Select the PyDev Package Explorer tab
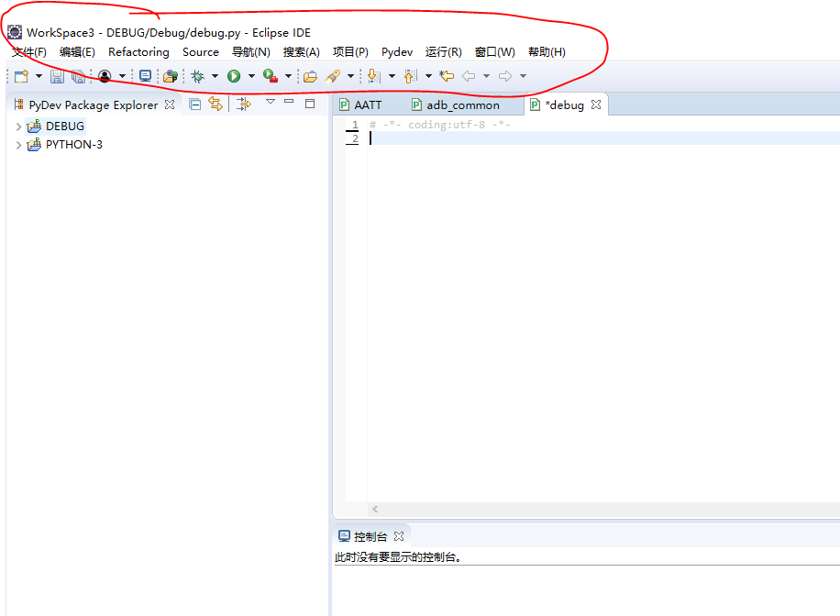The image size is (840, 616). (94, 105)
